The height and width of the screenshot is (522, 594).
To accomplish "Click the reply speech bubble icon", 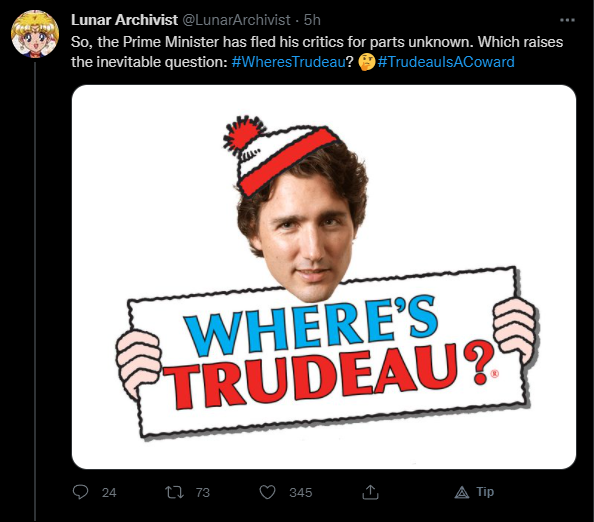I will coord(80,492).
